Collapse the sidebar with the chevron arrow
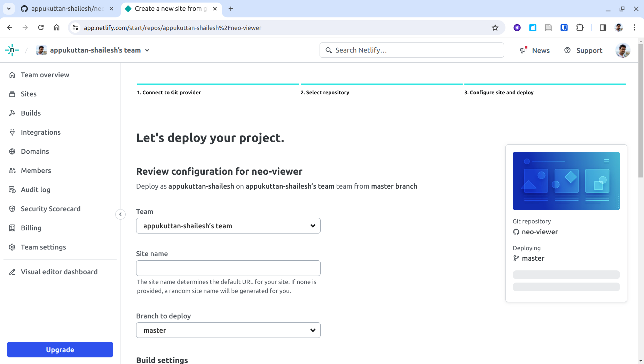644x364 pixels. pyautogui.click(x=120, y=214)
